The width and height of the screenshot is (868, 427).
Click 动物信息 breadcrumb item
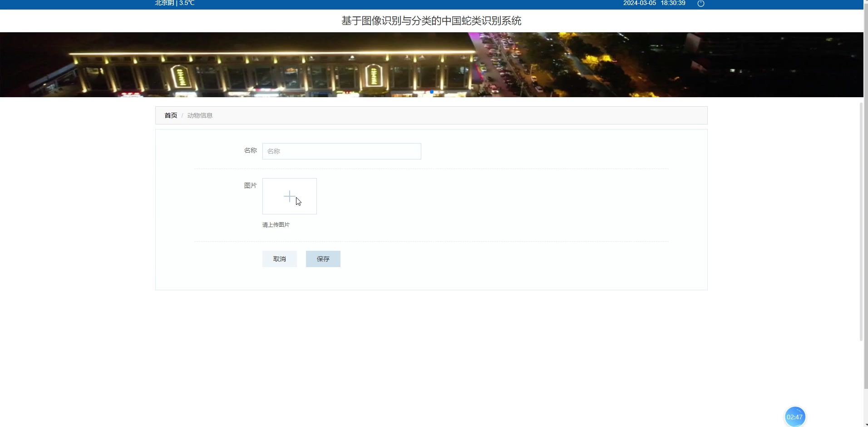pyautogui.click(x=200, y=115)
